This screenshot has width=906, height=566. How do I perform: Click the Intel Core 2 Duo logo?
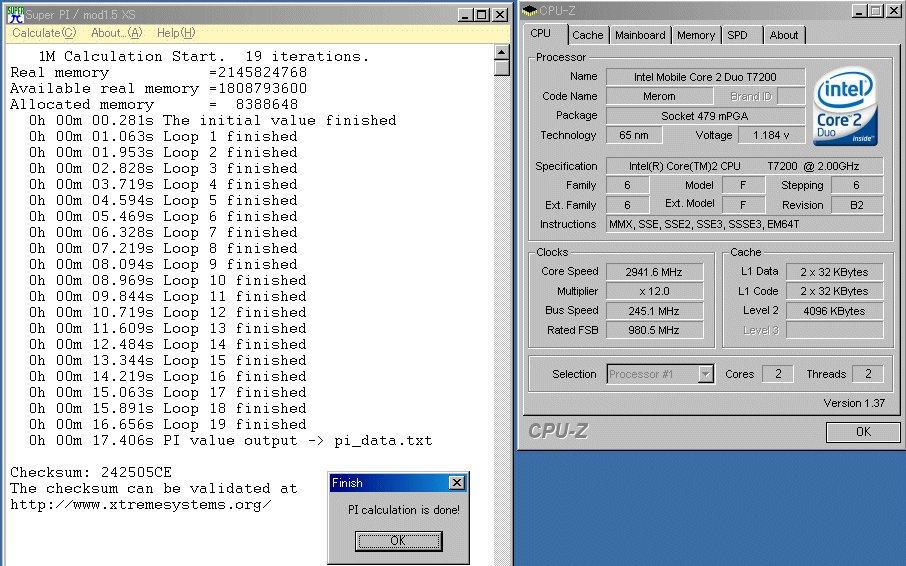pyautogui.click(x=845, y=106)
